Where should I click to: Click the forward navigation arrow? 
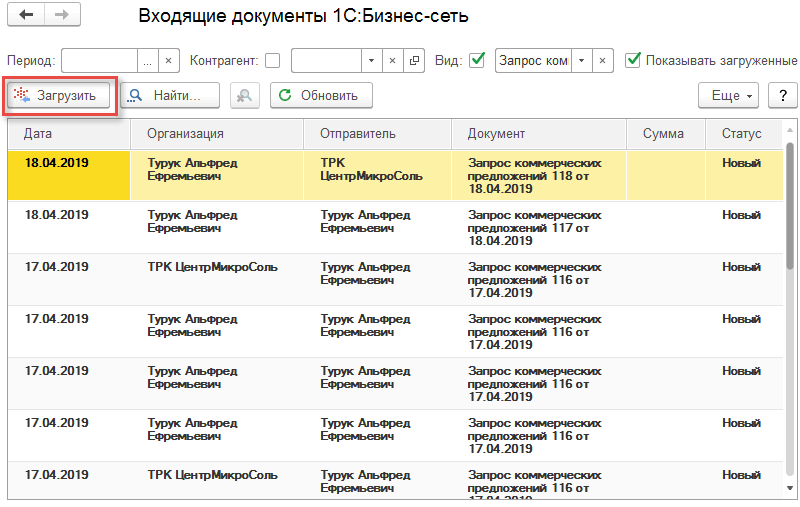click(62, 17)
